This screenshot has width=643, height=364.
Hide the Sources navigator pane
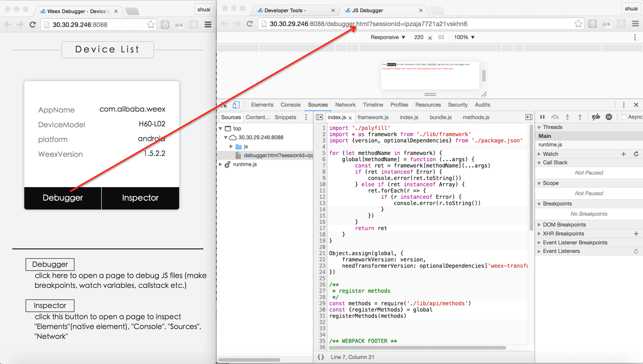(319, 117)
